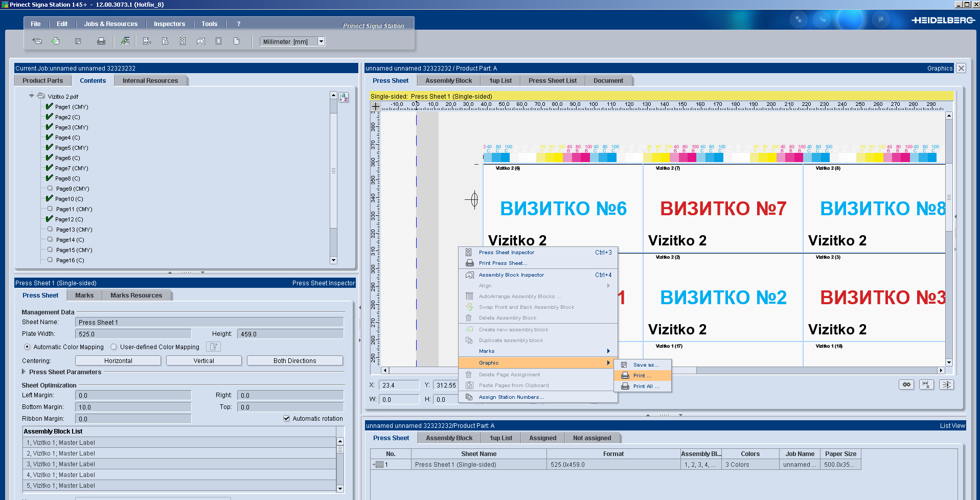This screenshot has width=980, height=500.
Task: Click the sort order icon in Contents panel
Action: (344, 97)
